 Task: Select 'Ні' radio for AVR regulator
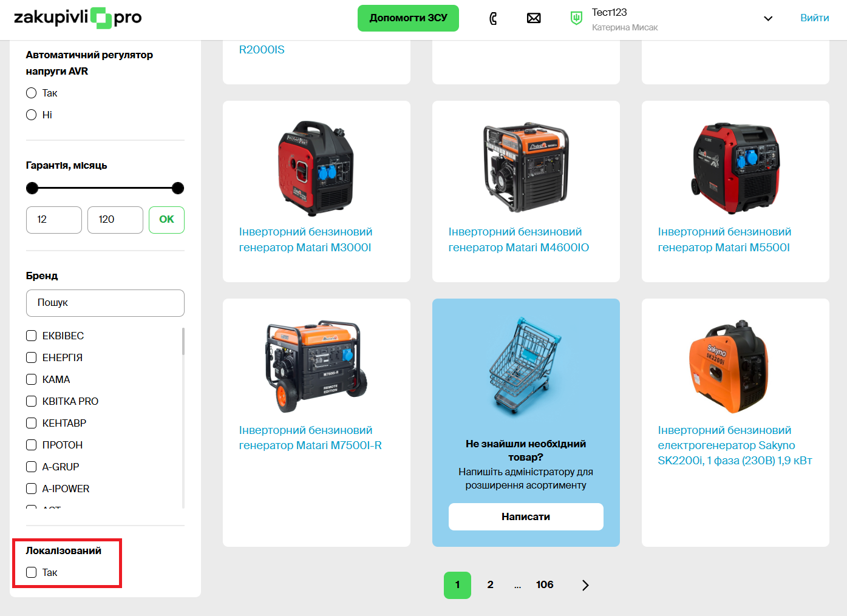[32, 115]
